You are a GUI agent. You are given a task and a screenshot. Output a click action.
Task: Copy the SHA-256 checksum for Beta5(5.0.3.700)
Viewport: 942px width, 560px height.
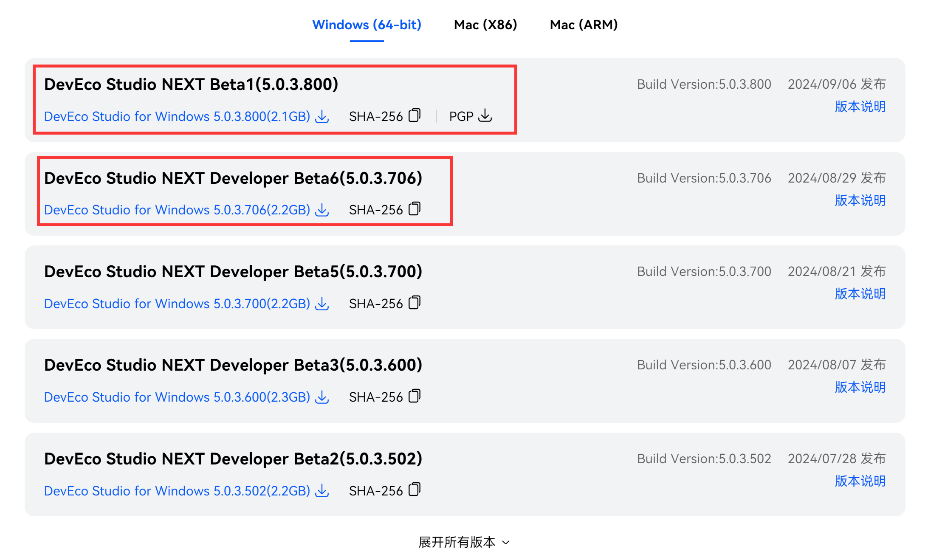pos(415,302)
